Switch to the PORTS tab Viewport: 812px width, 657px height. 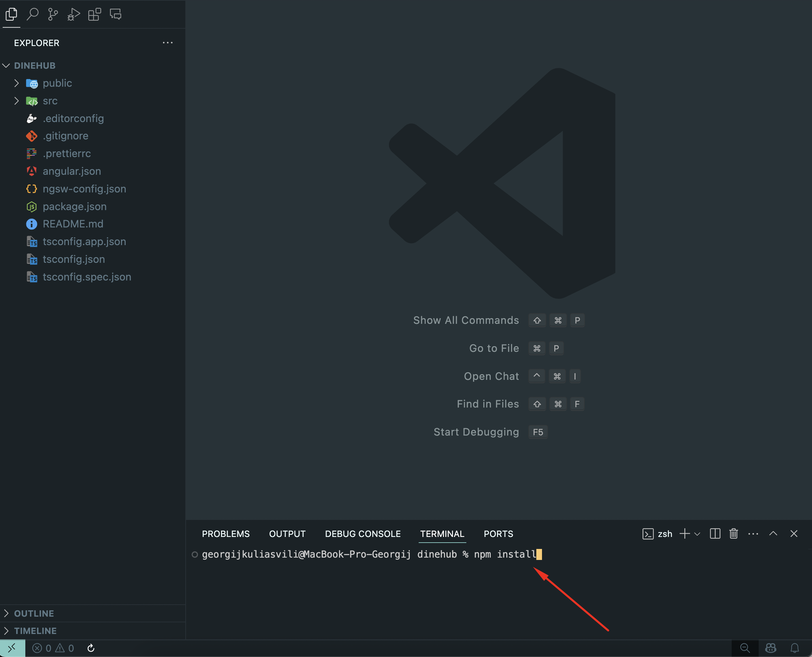498,534
